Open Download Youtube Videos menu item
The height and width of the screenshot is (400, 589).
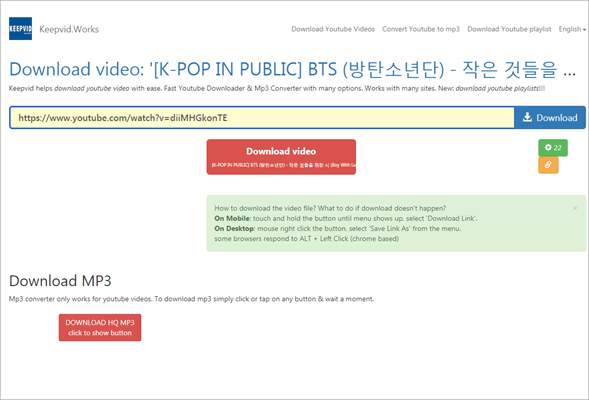pyautogui.click(x=333, y=29)
